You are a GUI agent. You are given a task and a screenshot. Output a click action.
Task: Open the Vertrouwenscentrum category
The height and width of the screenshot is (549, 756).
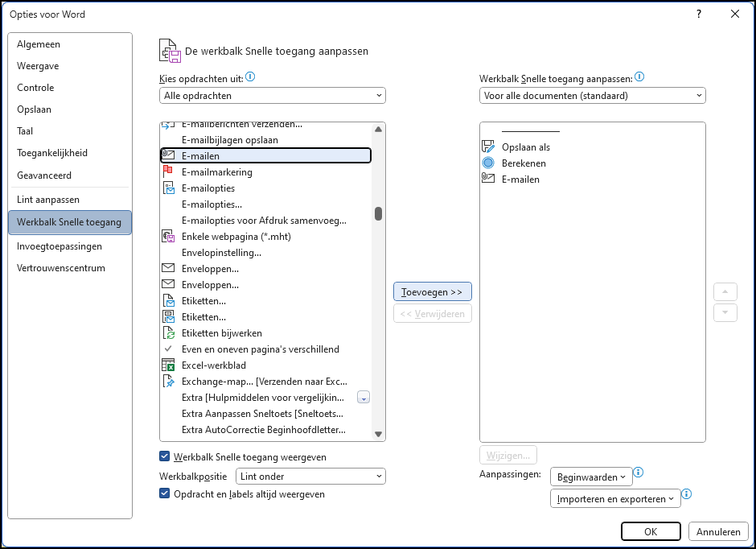pyautogui.click(x=70, y=268)
